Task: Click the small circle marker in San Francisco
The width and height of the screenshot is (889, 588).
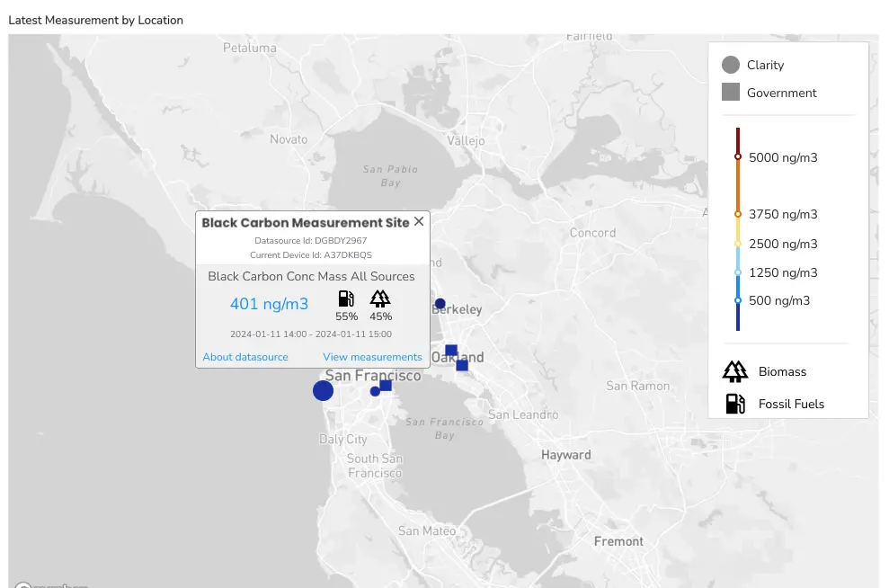Action: pyautogui.click(x=375, y=391)
